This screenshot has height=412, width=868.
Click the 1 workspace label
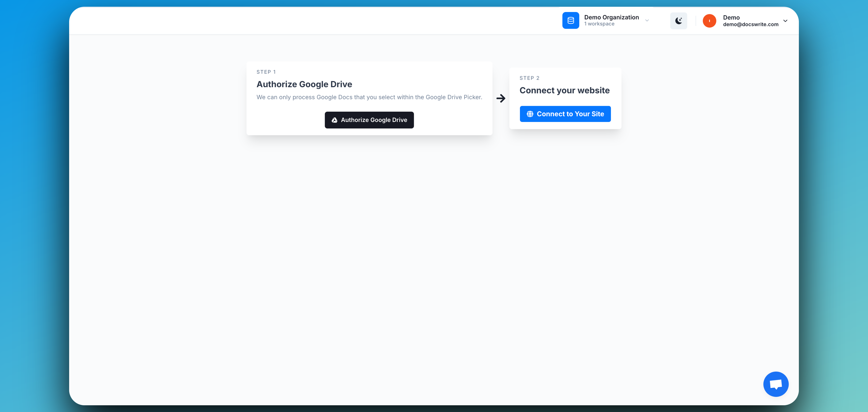pos(599,24)
